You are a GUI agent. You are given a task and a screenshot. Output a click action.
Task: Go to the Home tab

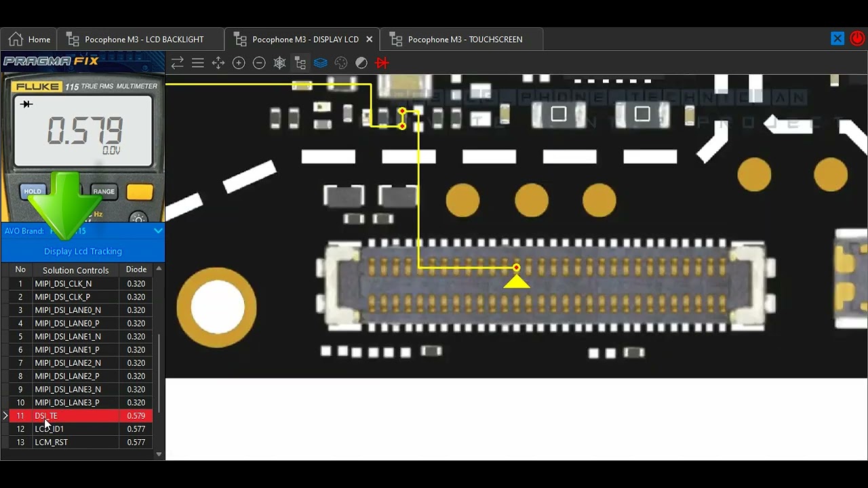29,39
